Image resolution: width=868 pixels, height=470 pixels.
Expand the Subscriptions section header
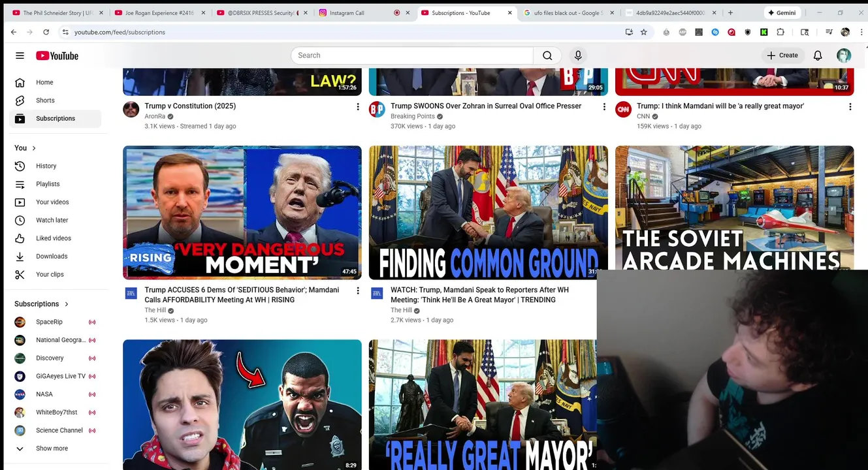(41, 304)
